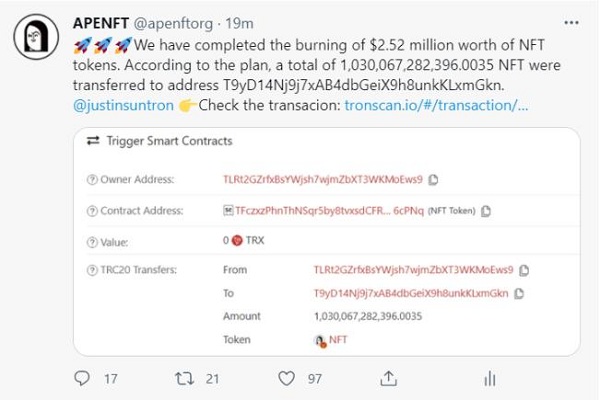The width and height of the screenshot is (600, 400).
Task: Click the TRC20 Transfers help icon
Action: [92, 270]
